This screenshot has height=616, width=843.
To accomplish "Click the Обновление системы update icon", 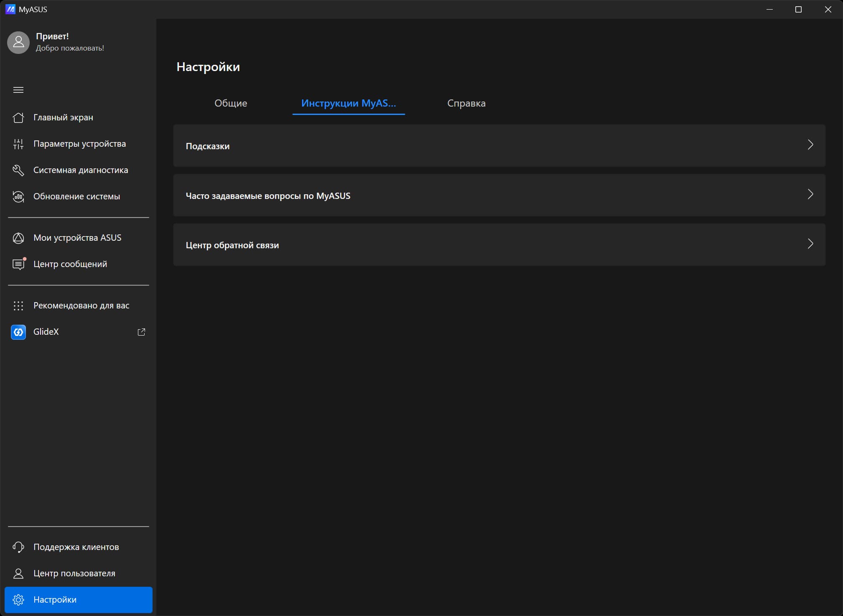I will click(x=18, y=196).
